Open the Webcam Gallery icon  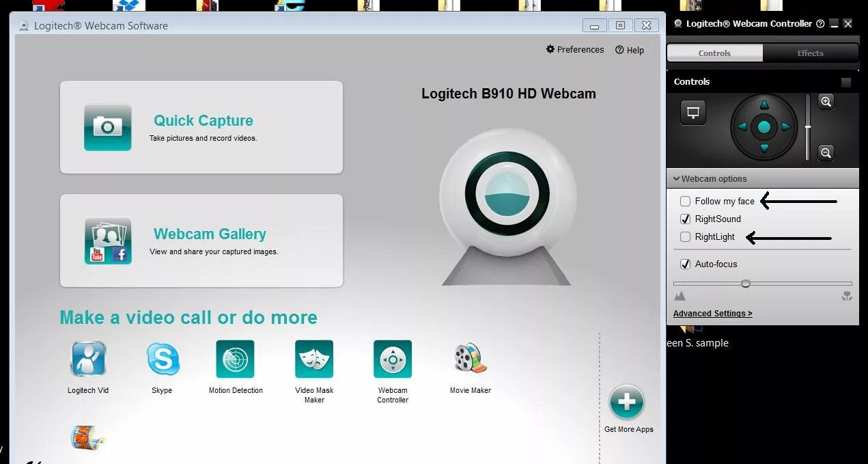(107, 241)
